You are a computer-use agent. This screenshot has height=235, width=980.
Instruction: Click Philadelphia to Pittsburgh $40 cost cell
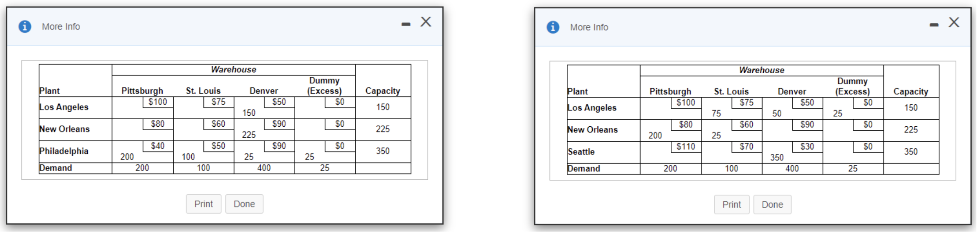point(158,146)
